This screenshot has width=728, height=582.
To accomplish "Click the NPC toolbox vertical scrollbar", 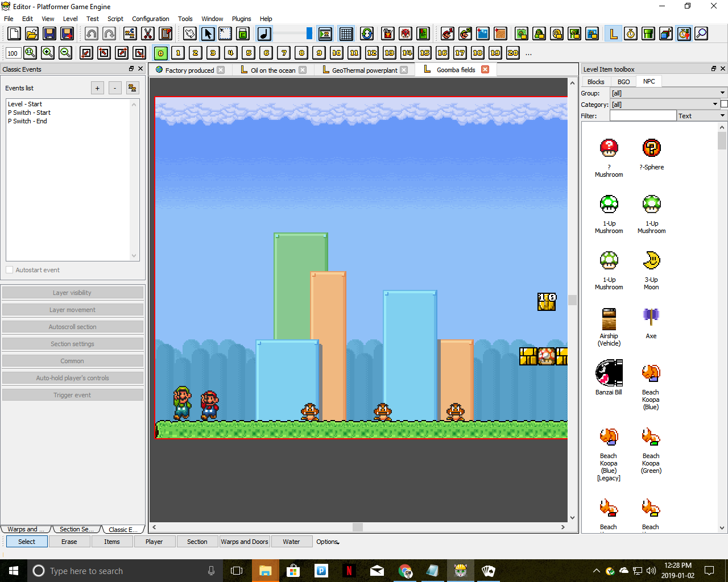I will [x=722, y=141].
